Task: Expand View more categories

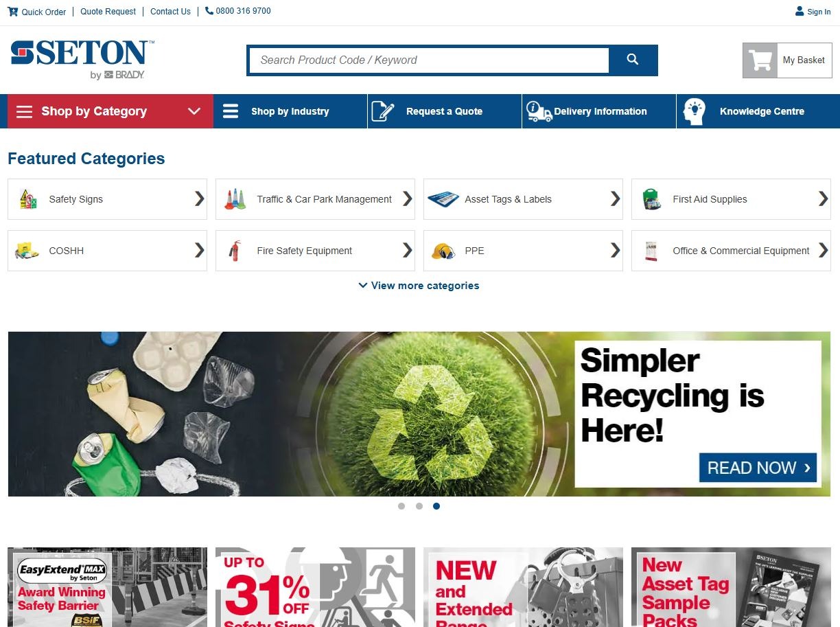Action: pos(419,286)
